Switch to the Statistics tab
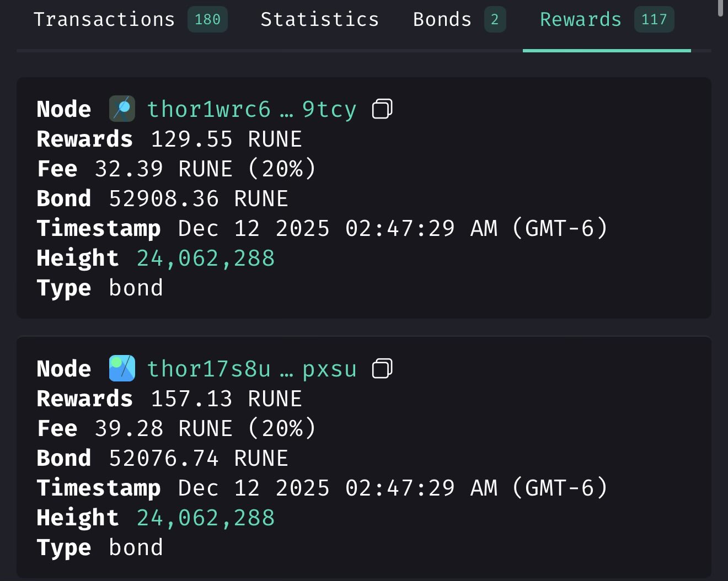This screenshot has width=728, height=581. point(320,19)
